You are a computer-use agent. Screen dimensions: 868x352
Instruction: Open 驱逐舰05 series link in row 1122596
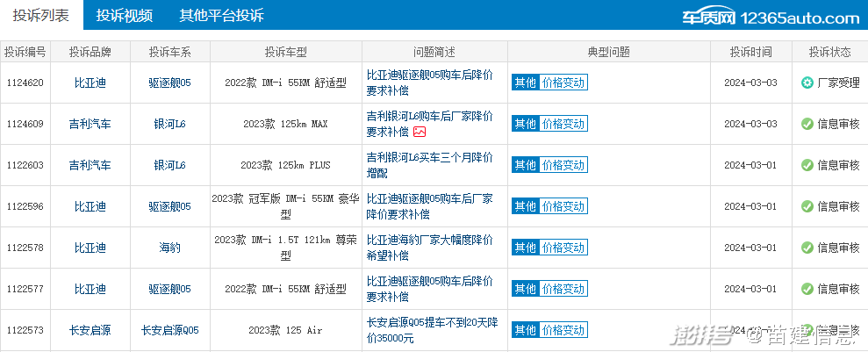coord(170,206)
